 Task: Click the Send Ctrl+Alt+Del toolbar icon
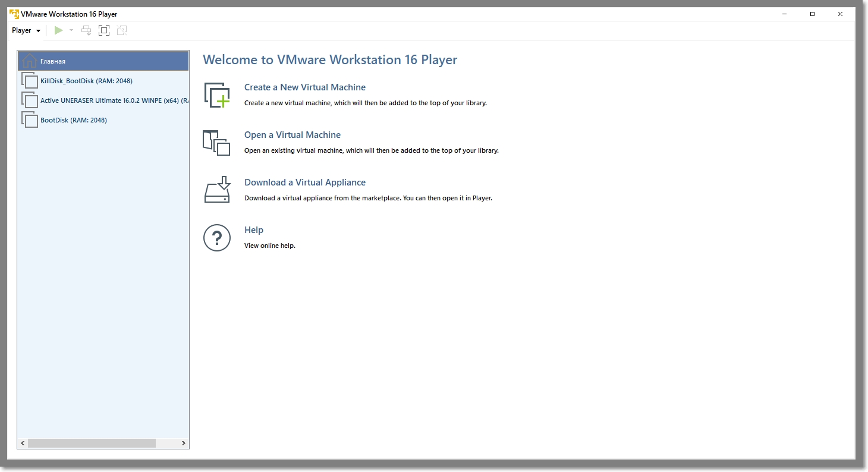tap(86, 30)
